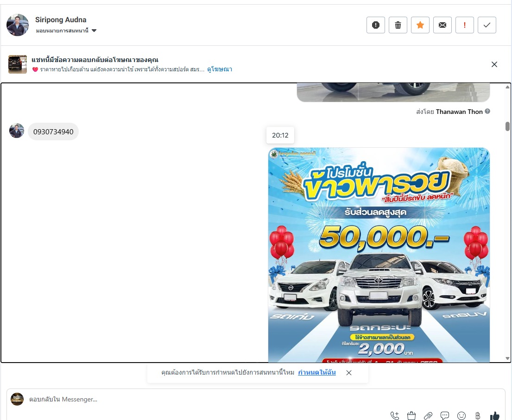This screenshot has width=512, height=420.
Task: Mark the conversation as spam via the exclamation circle icon
Action: pyautogui.click(x=375, y=25)
